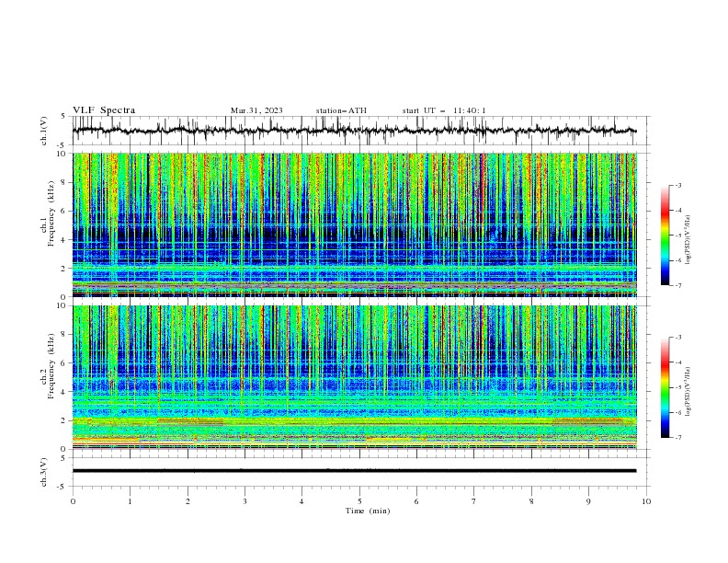Click the ch.1 spectrogram color bar
Image resolution: width=728 pixels, height=563 pixels.
point(665,236)
